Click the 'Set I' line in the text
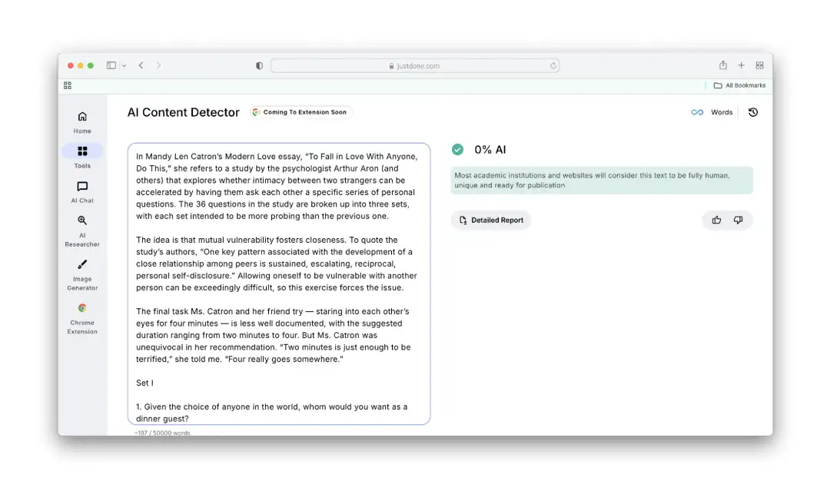Viewport: 830px width, 504px height. click(x=144, y=383)
